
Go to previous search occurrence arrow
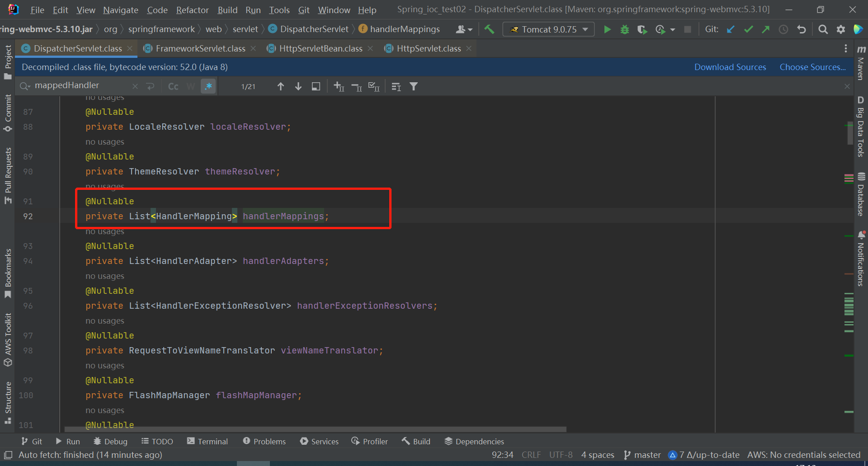(281, 86)
